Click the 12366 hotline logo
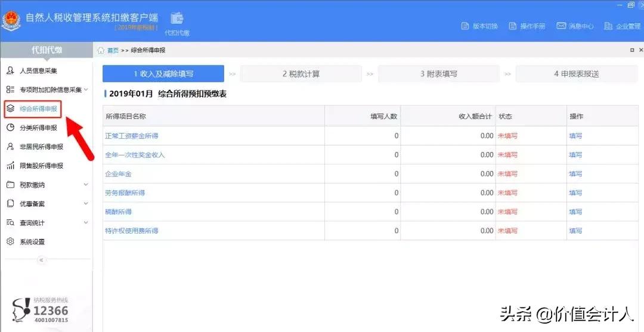Viewport: 644px width, 332px height. [40, 311]
